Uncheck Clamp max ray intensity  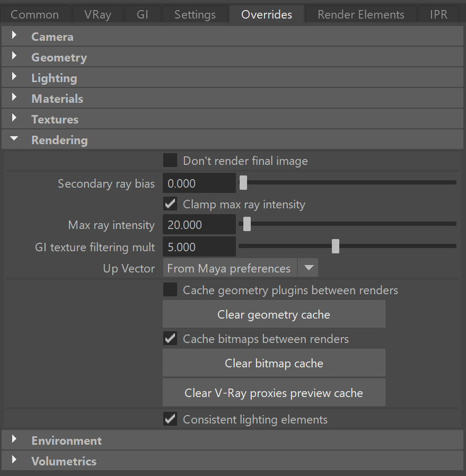(170, 204)
